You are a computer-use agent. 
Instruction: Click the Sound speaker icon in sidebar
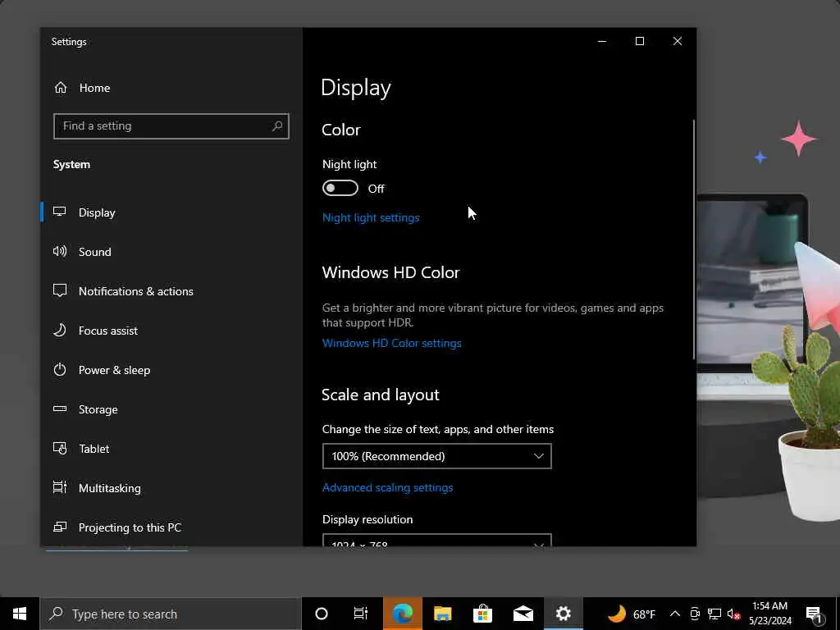pos(59,251)
